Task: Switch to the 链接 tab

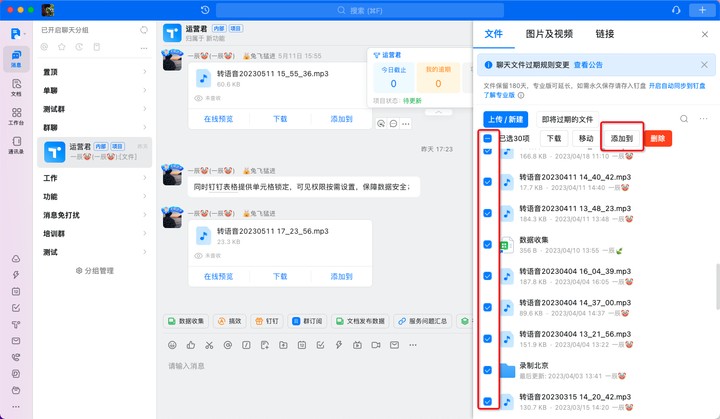Action: click(605, 34)
